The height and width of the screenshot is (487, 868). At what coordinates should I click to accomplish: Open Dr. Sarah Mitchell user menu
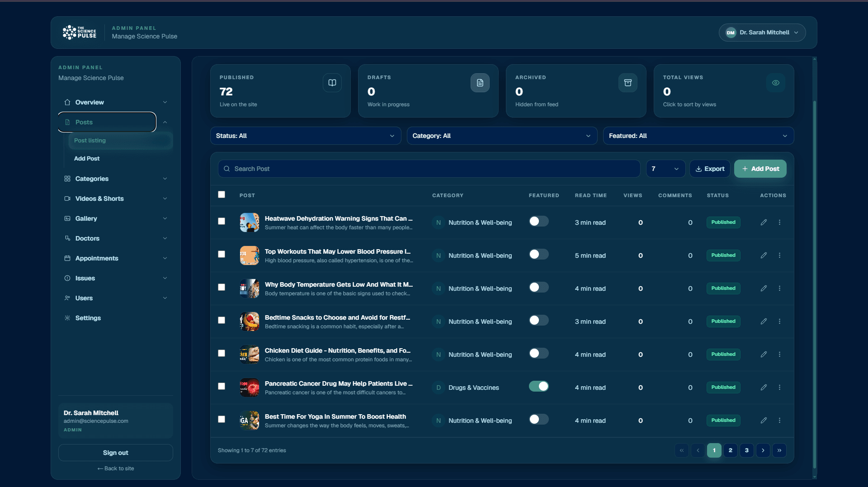pyautogui.click(x=762, y=33)
